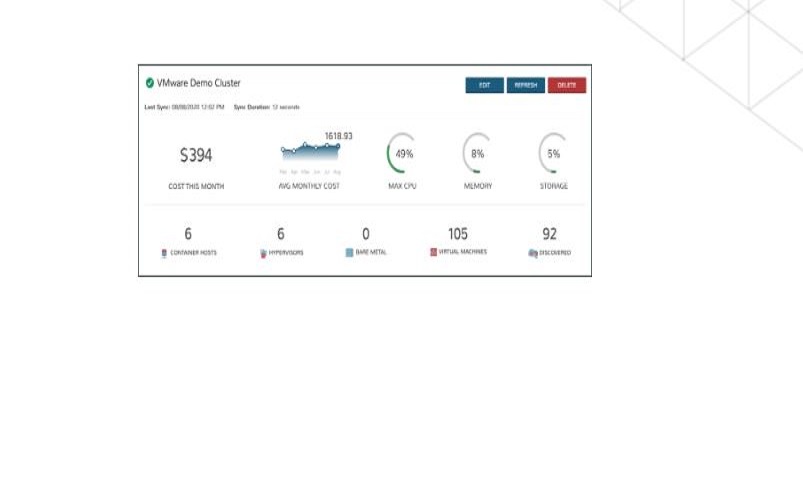Screen dimensions: 803x500
Task: Click the AVG MONTHLY COST label
Action: [x=309, y=186]
